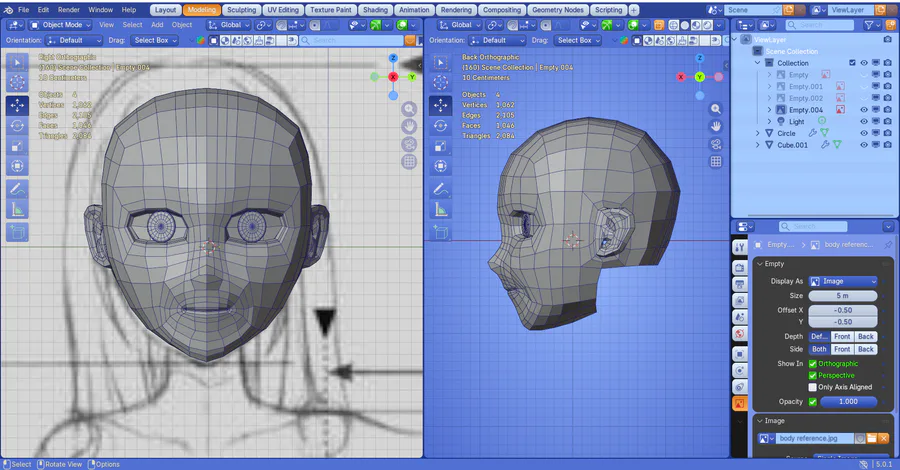
Task: Open the Display As Image dropdown
Action: pos(843,281)
